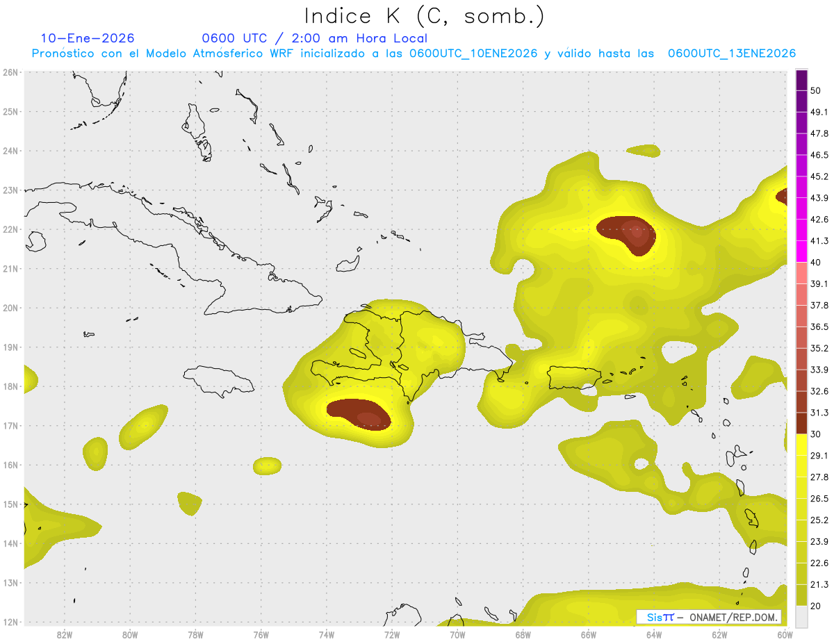
Task: Select the '10-Ene-2026' date label
Action: [x=88, y=38]
